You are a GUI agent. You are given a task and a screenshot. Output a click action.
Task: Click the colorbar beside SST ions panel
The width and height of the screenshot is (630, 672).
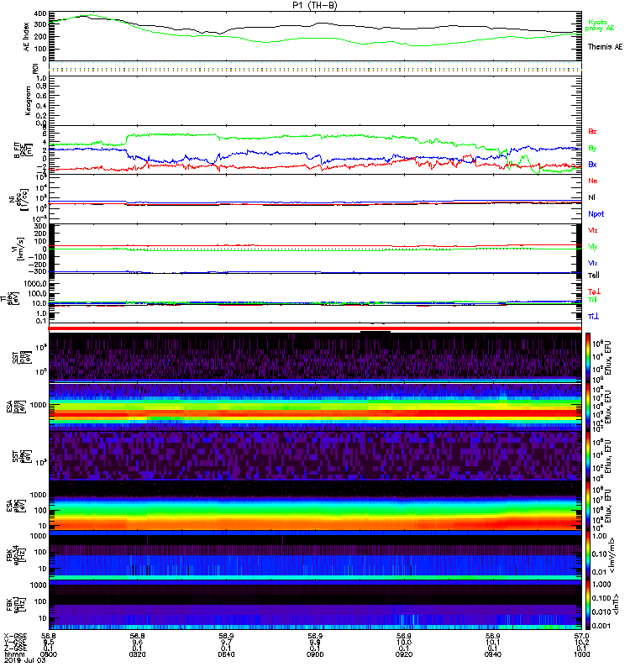tap(588, 358)
